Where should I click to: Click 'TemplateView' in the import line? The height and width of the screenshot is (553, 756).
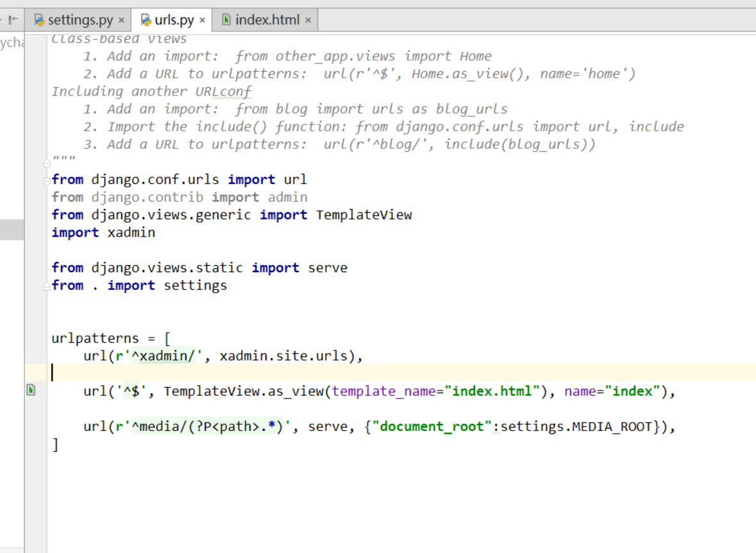[364, 215]
